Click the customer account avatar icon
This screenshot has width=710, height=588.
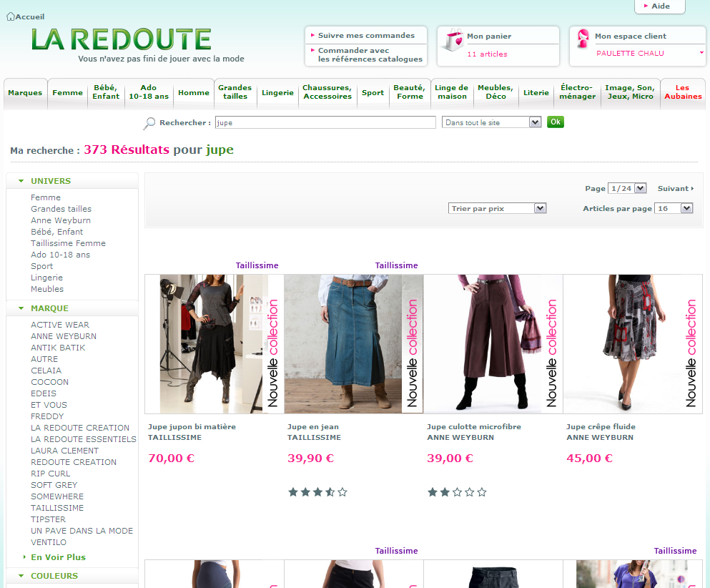pos(583,39)
